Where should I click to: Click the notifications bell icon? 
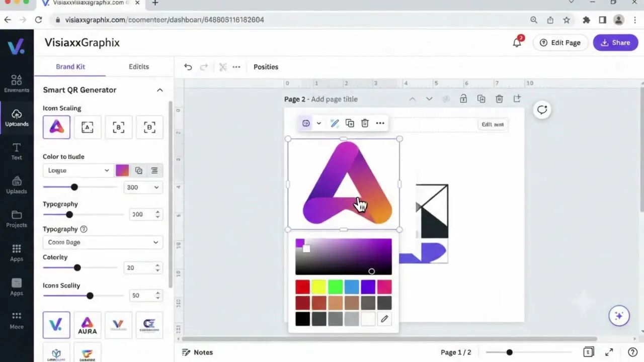517,43
